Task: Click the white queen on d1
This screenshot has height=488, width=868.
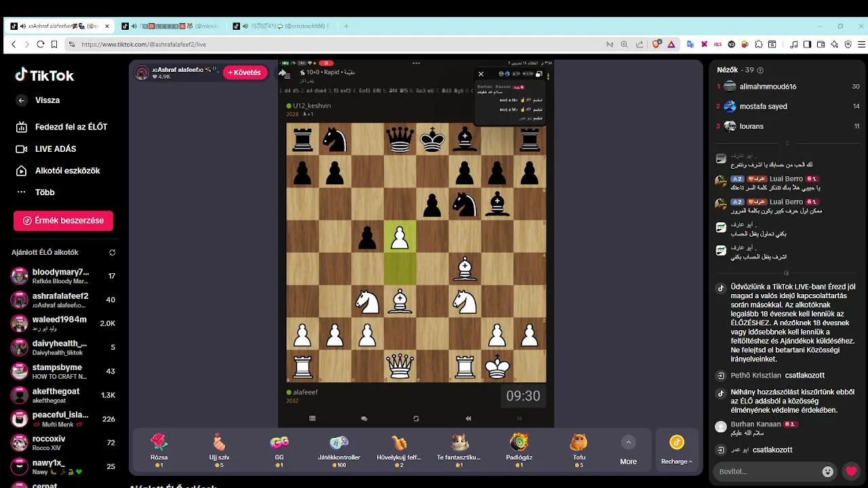Action: point(400,367)
